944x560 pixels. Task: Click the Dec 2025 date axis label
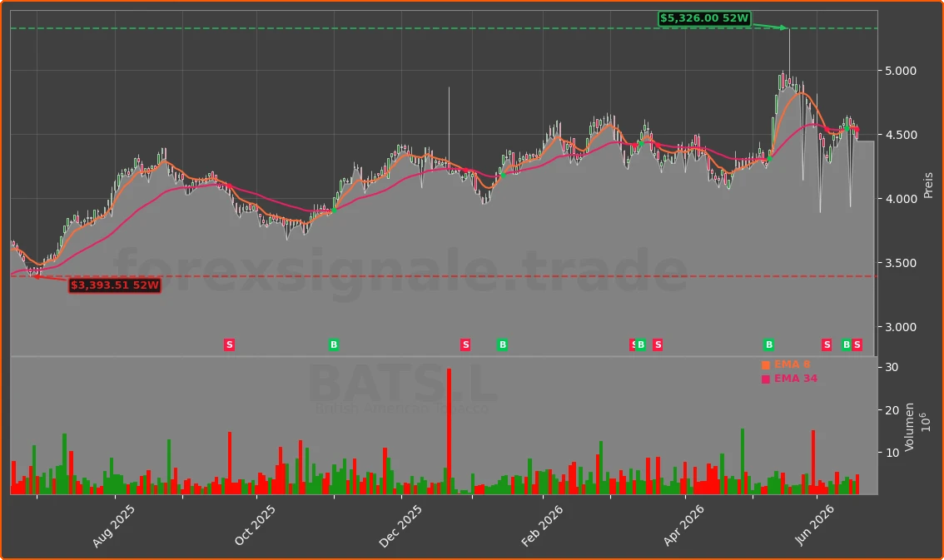pos(400,526)
